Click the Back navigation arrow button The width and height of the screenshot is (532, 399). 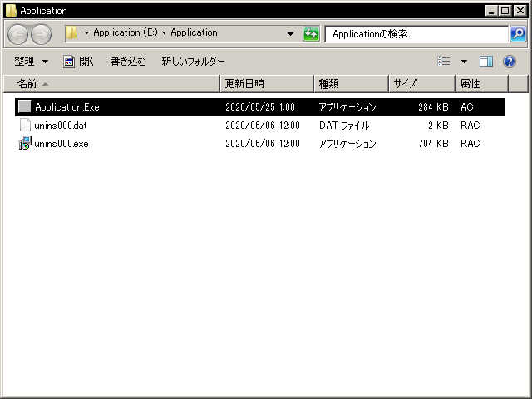pos(18,34)
